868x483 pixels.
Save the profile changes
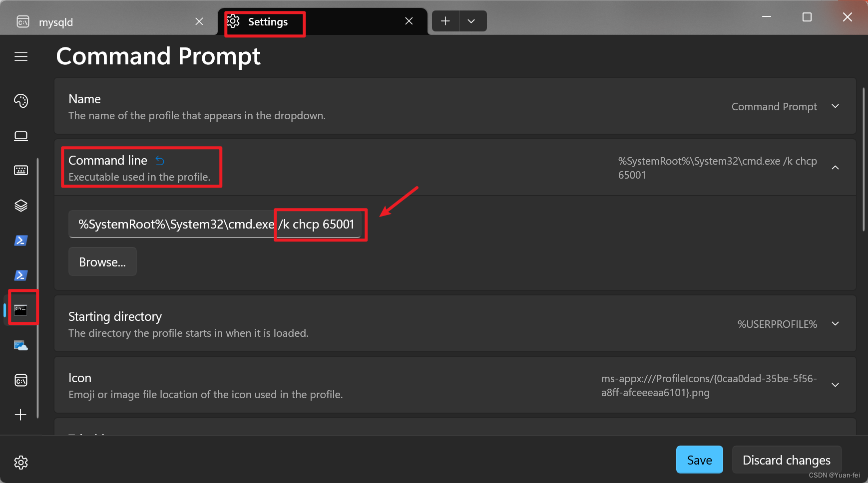[x=700, y=460]
